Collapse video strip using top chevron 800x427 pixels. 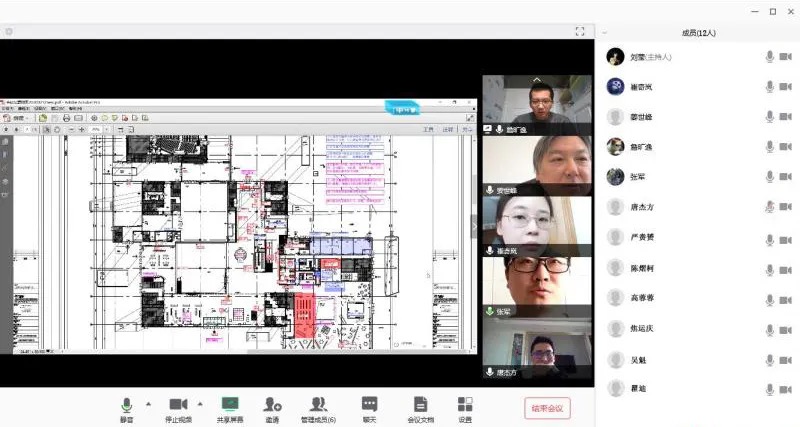(537, 79)
